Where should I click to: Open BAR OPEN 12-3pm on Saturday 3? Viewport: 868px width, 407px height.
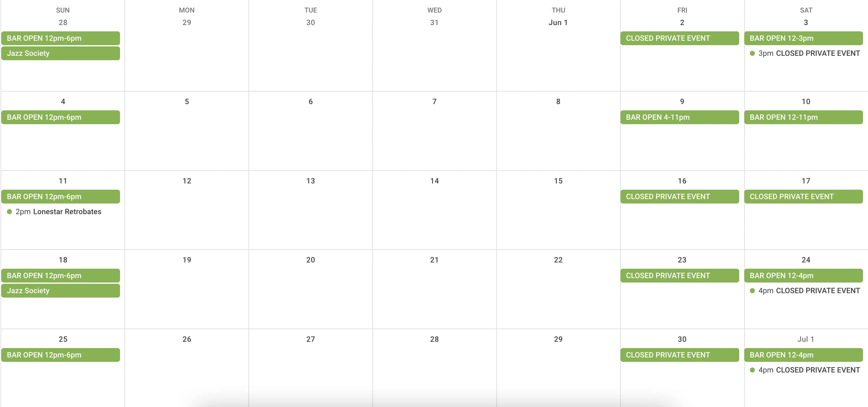(x=803, y=38)
